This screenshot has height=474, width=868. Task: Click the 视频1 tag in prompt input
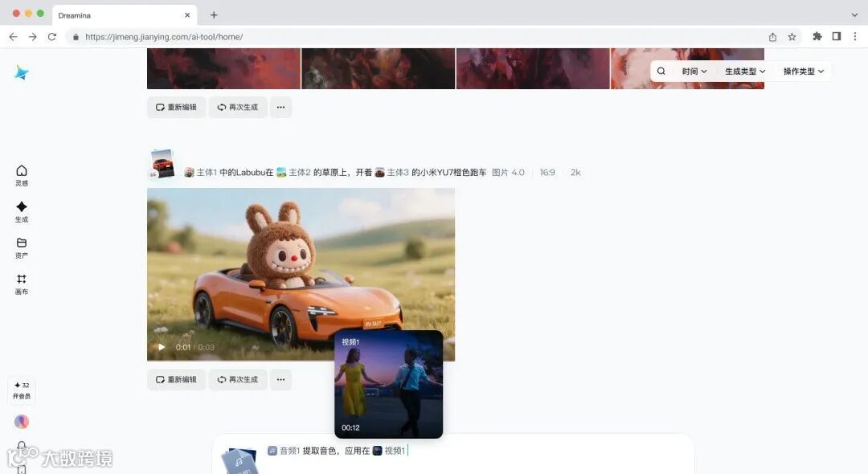click(389, 451)
